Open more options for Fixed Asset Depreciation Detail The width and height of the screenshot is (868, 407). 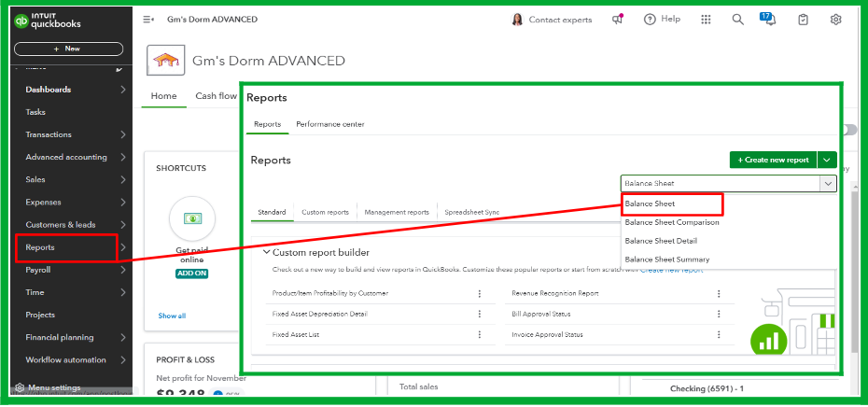480,314
